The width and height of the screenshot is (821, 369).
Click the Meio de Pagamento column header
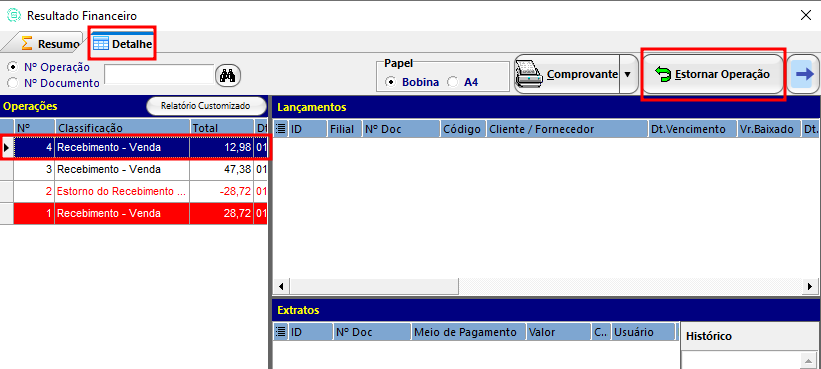click(469, 332)
